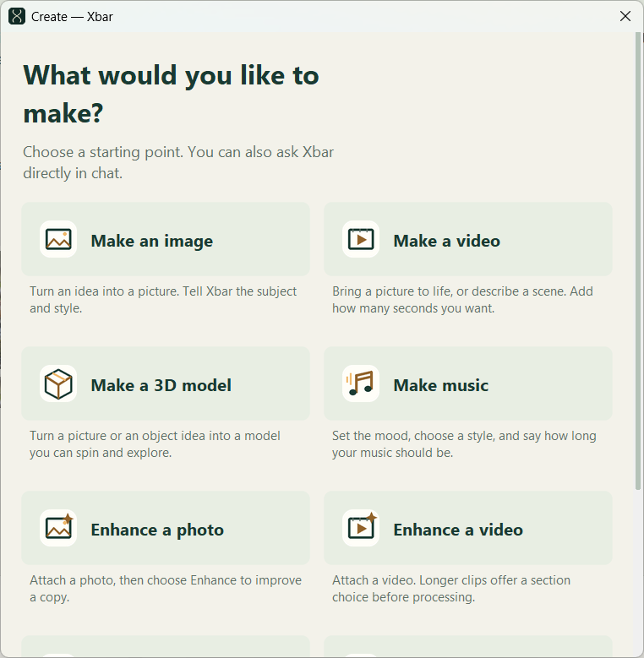The image size is (644, 658).
Task: Click the 'What would you like to make?' heading
Action: pos(172,94)
